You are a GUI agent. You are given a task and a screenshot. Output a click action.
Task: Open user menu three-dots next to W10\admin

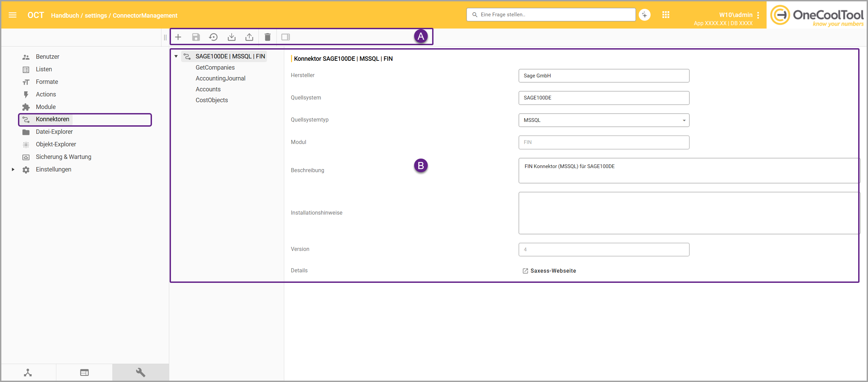click(x=758, y=15)
